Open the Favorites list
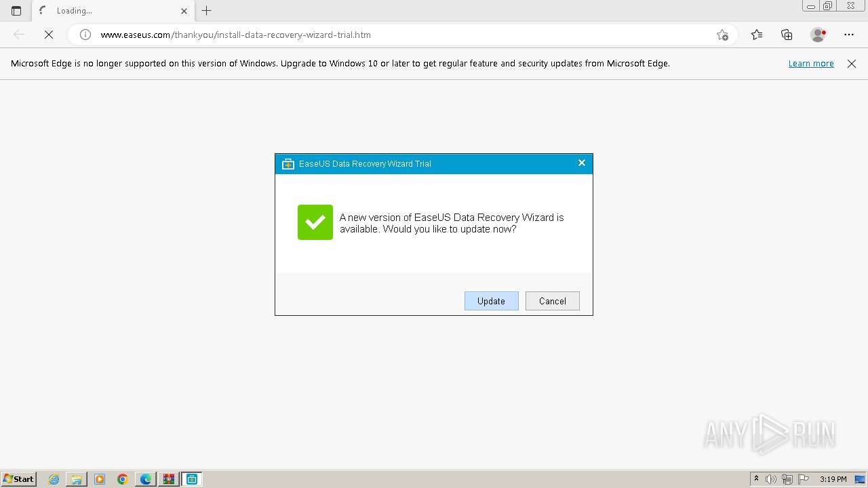The height and width of the screenshot is (488, 868). (x=757, y=35)
